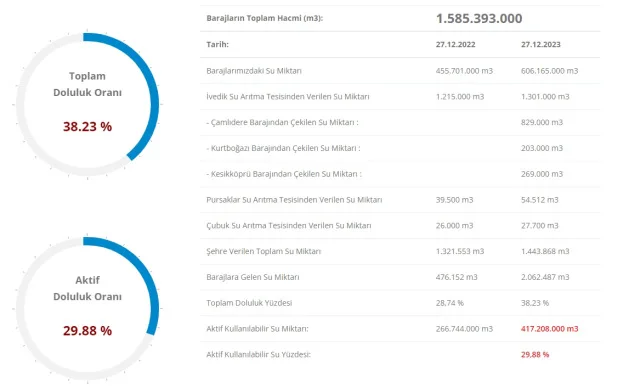Select the 29.88 % gauge value
This screenshot has height=388, width=640.
(87, 330)
